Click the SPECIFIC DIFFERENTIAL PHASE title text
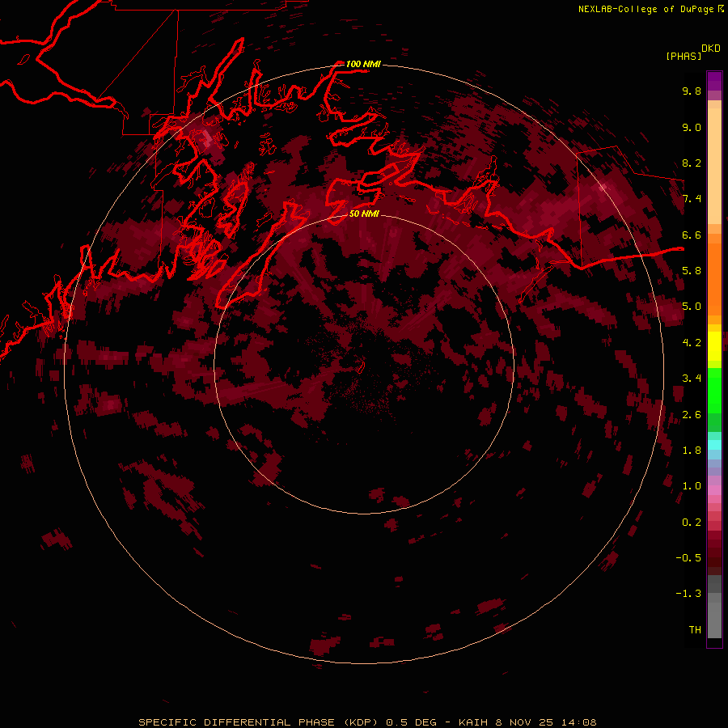The height and width of the screenshot is (728, 728). (237, 722)
